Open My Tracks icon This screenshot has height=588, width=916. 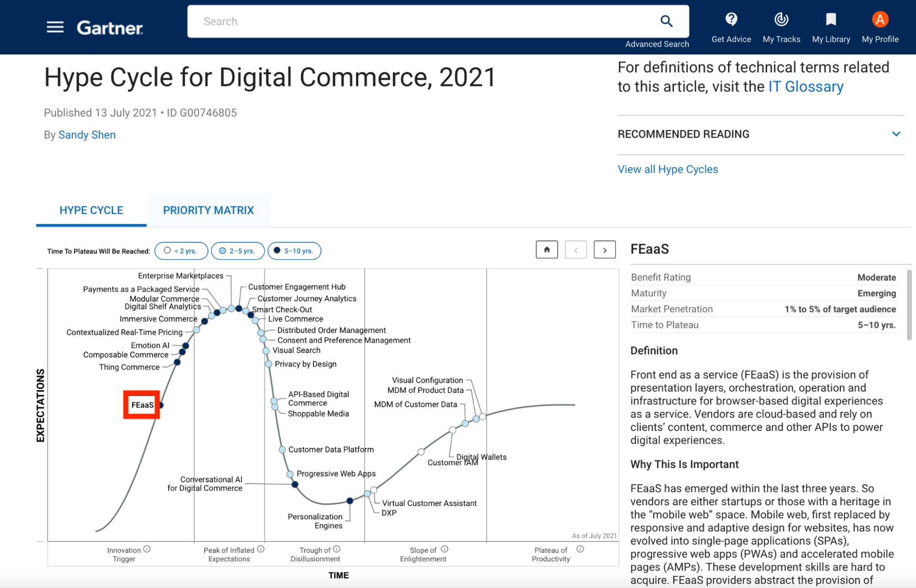click(781, 19)
